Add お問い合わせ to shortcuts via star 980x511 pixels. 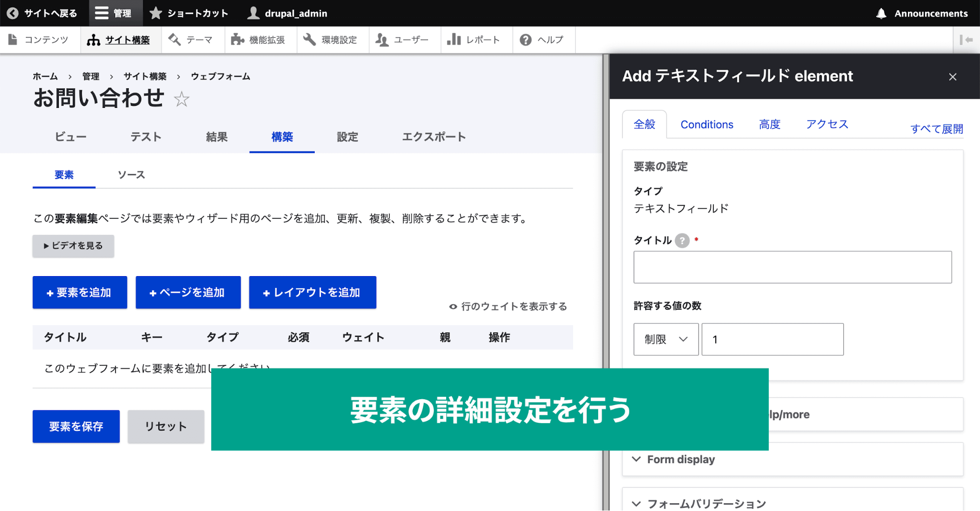click(181, 99)
